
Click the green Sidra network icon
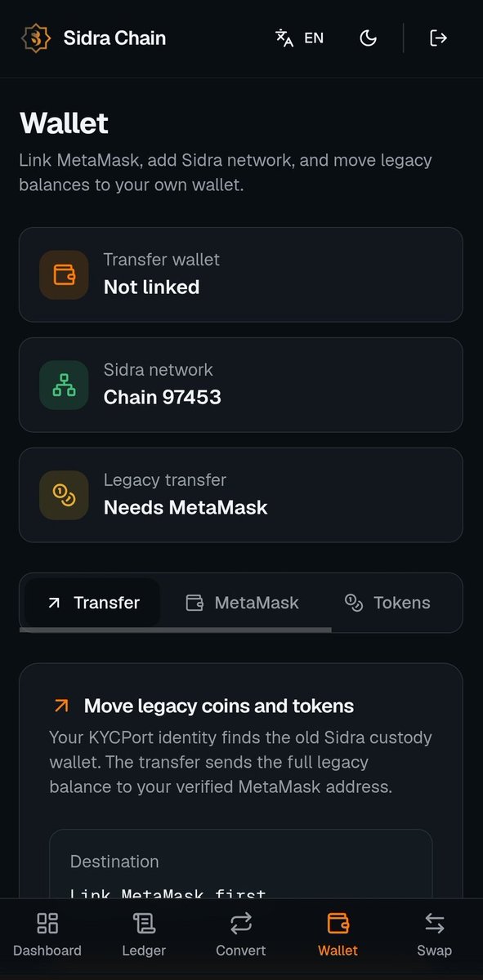tap(64, 385)
